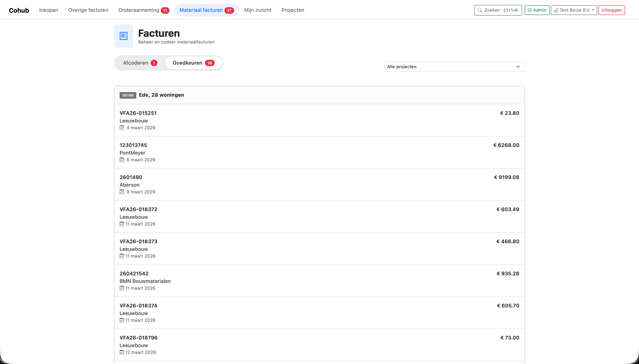Image resolution: width=639 pixels, height=364 pixels.
Task: Open Materiaal facturen from the navigation
Action: click(x=201, y=10)
